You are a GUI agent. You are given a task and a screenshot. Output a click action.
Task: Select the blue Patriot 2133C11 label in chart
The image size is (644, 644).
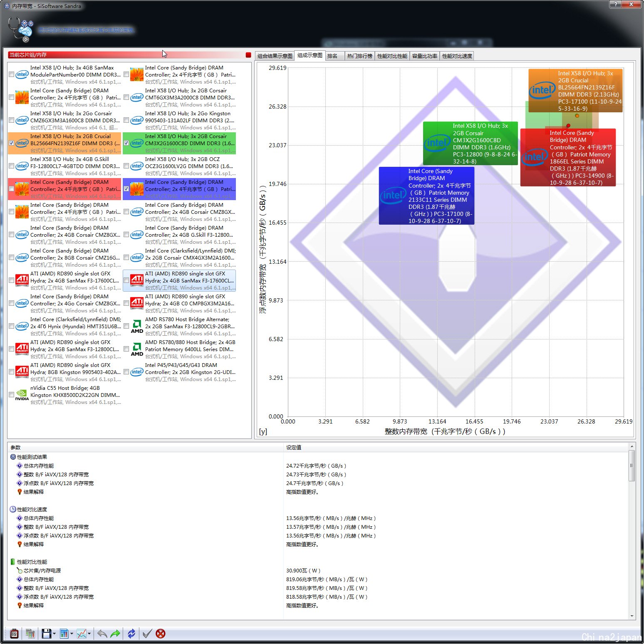(x=426, y=196)
